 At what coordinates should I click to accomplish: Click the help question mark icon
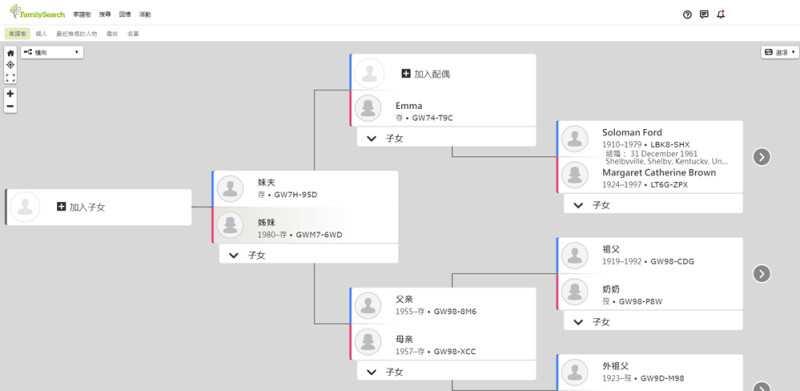687,14
